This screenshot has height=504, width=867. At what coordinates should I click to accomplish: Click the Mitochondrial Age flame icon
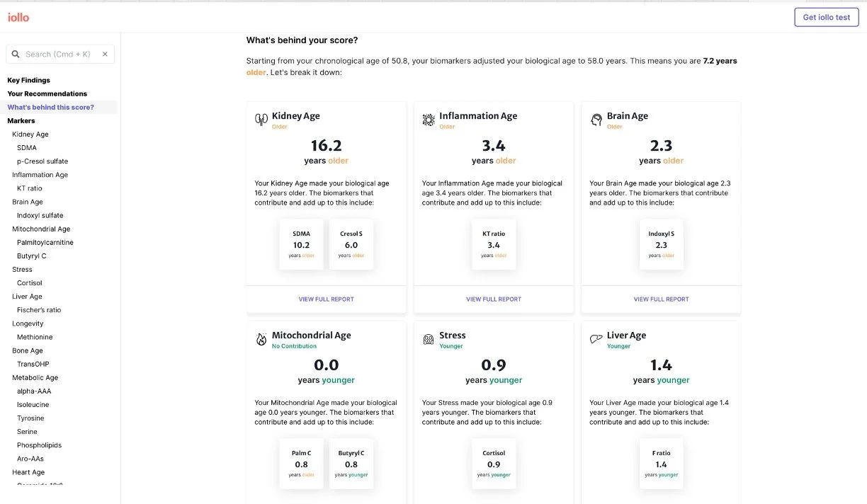coord(261,340)
